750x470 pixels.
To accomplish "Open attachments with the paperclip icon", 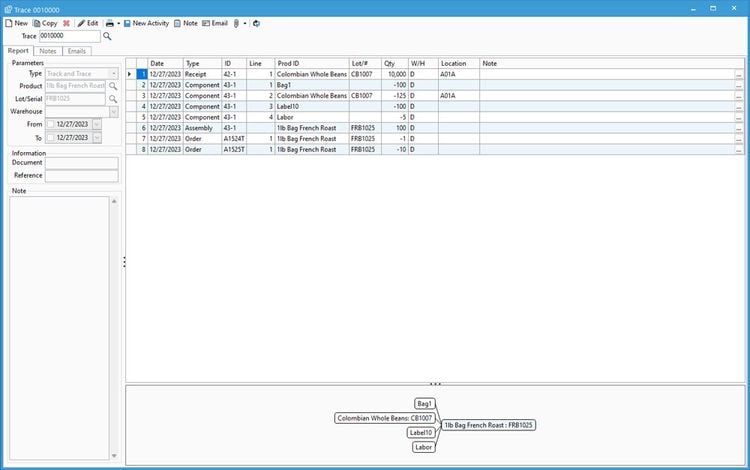I will tap(236, 23).
